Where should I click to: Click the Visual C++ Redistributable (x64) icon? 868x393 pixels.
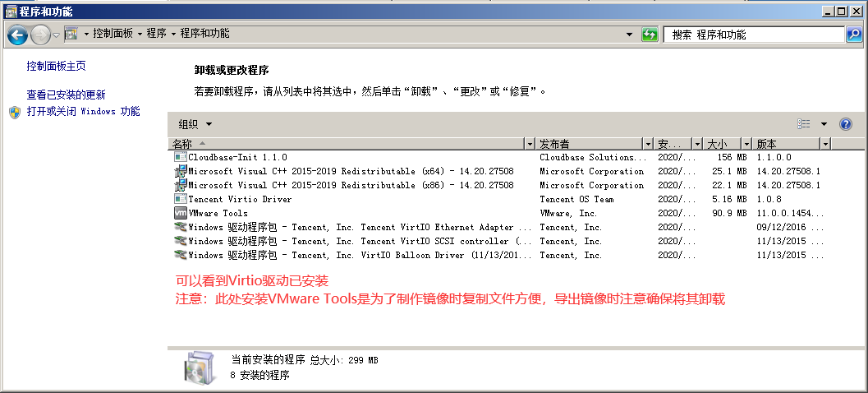(x=181, y=171)
